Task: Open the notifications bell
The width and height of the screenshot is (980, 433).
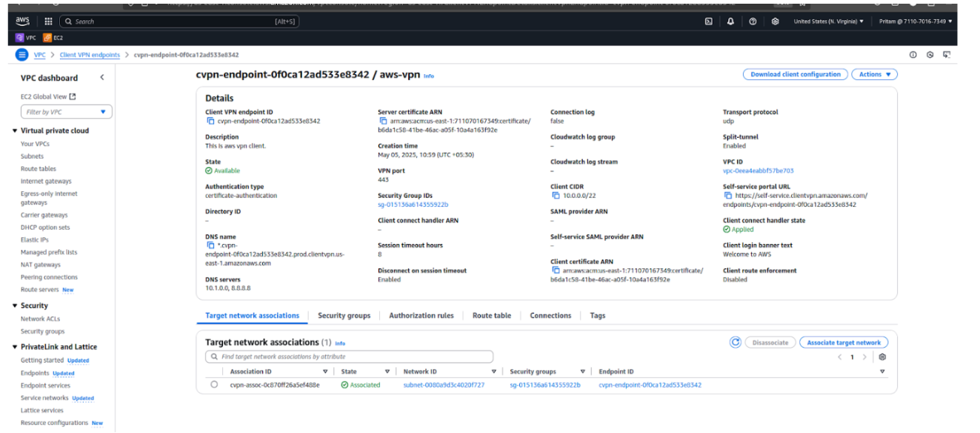Action: pos(730,21)
